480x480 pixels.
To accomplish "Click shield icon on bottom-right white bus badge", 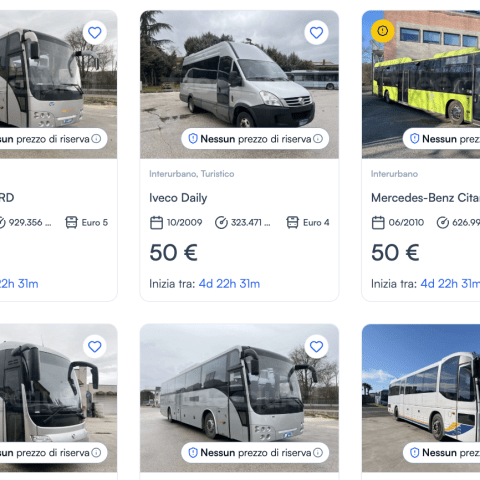I will [414, 453].
